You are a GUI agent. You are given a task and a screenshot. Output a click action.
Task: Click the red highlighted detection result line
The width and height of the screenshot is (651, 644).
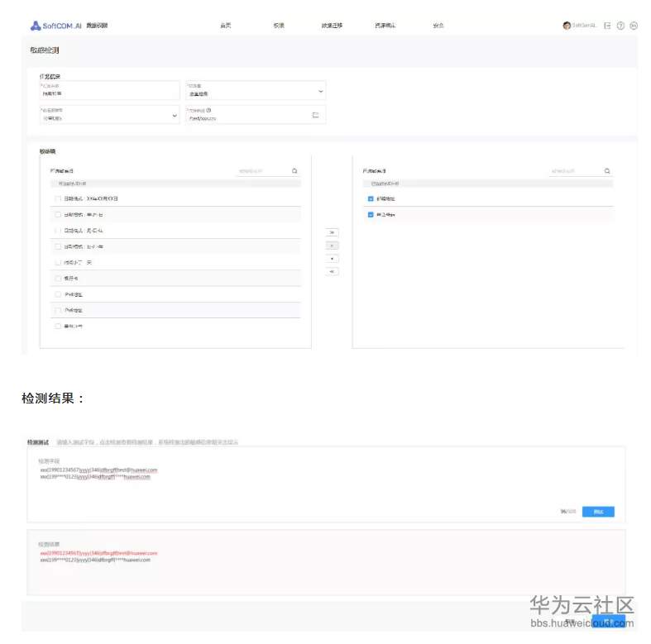tap(98, 553)
